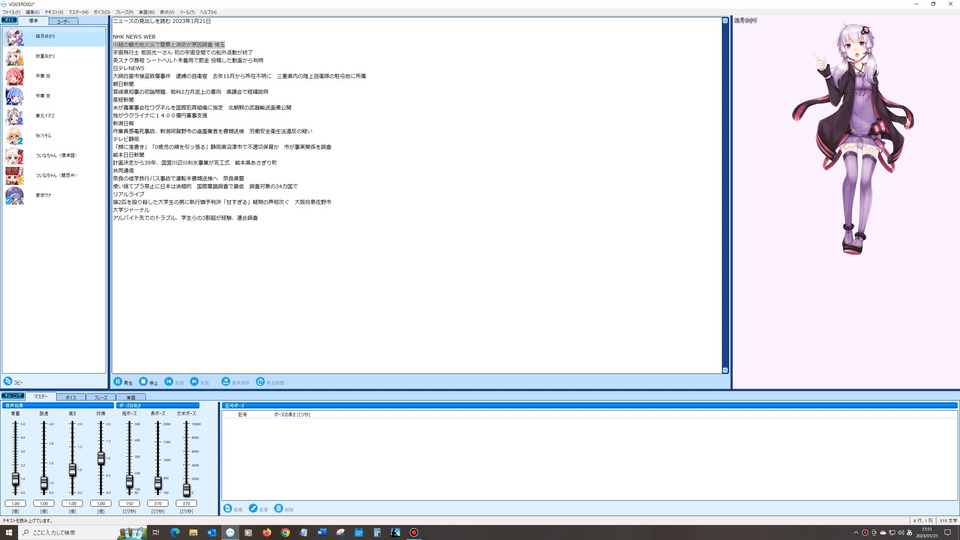Switch to ボイス tuning tab
Screen dimensions: 960x540
click(x=71, y=397)
